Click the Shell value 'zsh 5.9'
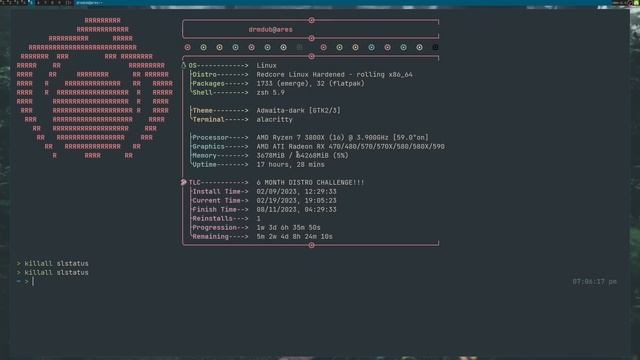Viewport: 640px width, 360px height. tap(270, 92)
